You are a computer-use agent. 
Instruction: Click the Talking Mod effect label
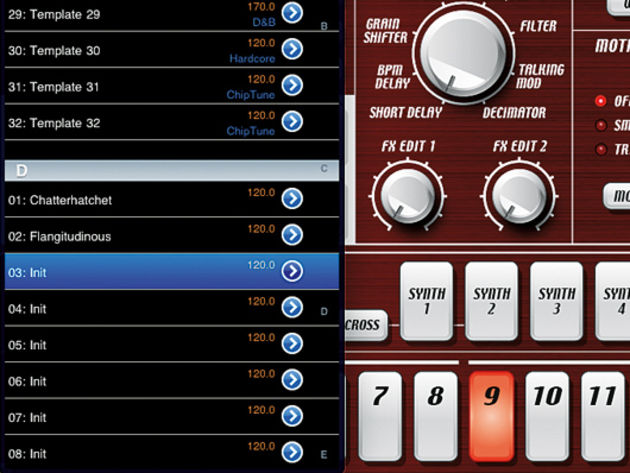541,76
